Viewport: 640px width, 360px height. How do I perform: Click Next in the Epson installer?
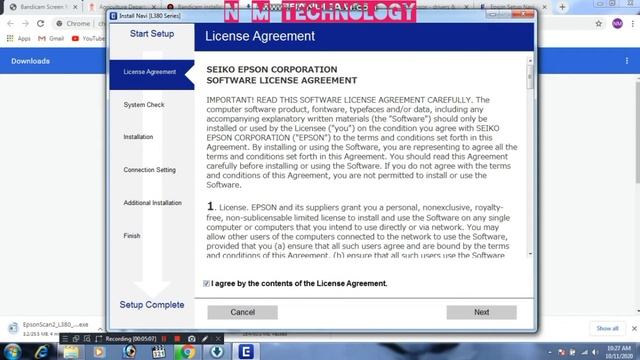coord(481,312)
